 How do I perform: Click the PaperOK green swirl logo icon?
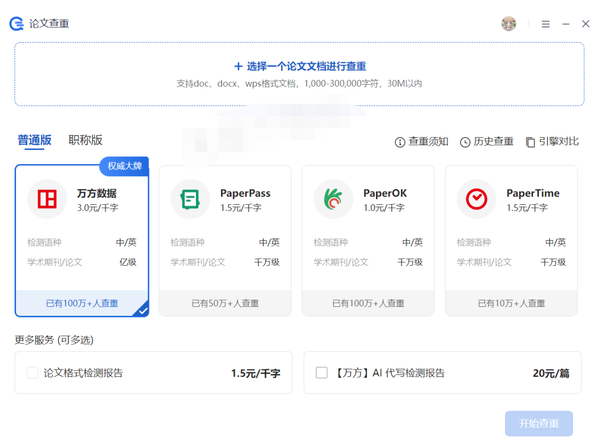[334, 199]
